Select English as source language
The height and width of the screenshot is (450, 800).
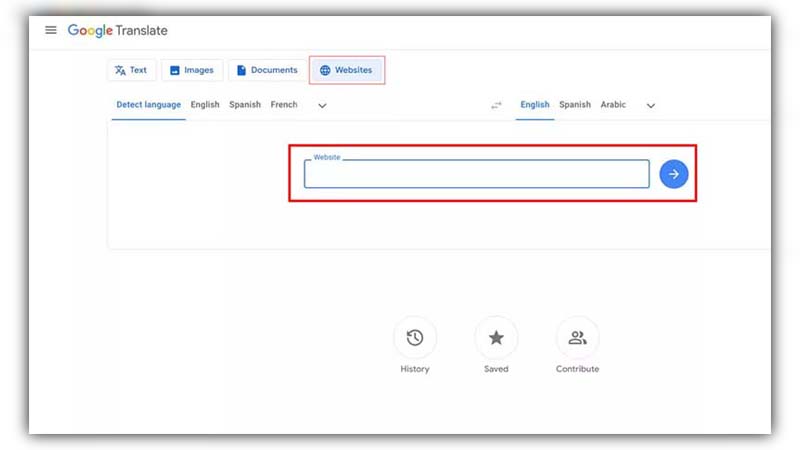[x=205, y=105]
